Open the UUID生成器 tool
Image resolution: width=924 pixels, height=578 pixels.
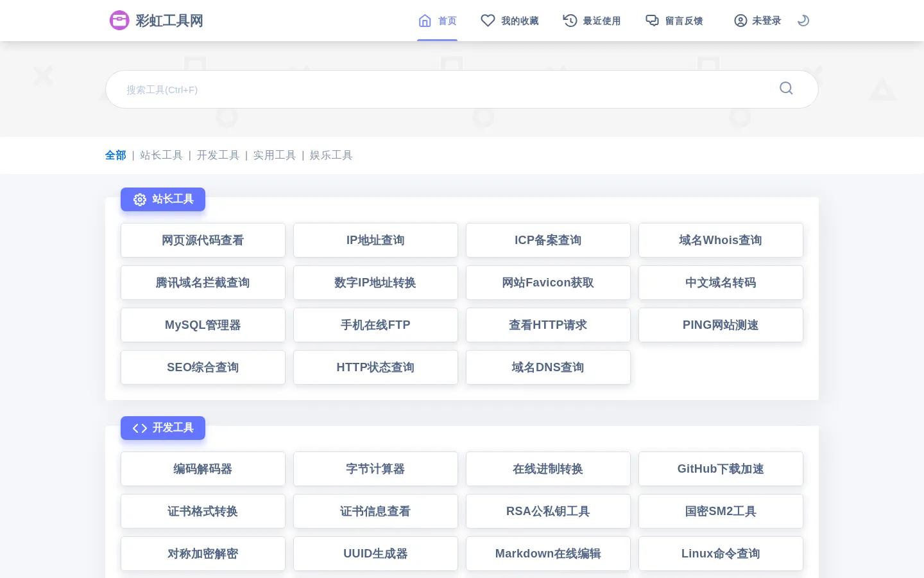coord(375,554)
